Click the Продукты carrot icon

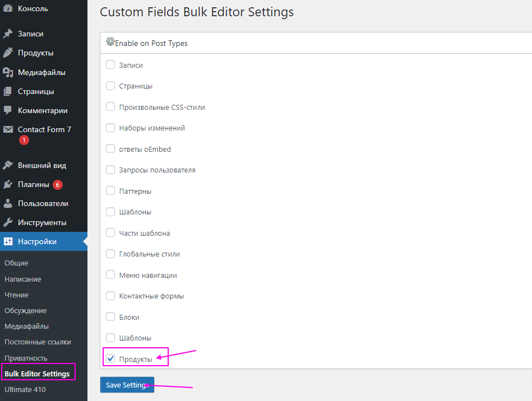coord(8,53)
